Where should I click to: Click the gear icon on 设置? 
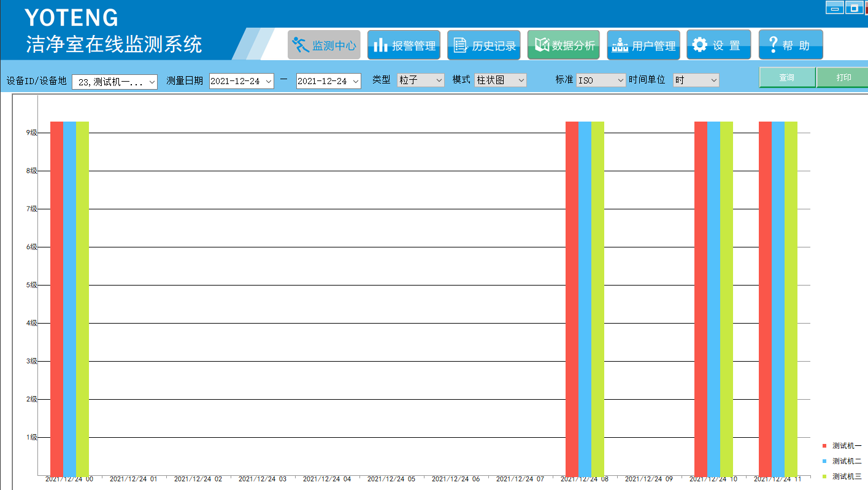699,45
